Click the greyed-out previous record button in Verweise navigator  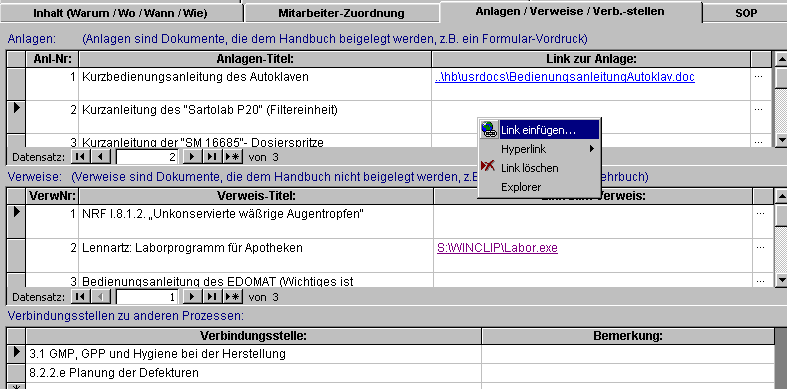100,297
